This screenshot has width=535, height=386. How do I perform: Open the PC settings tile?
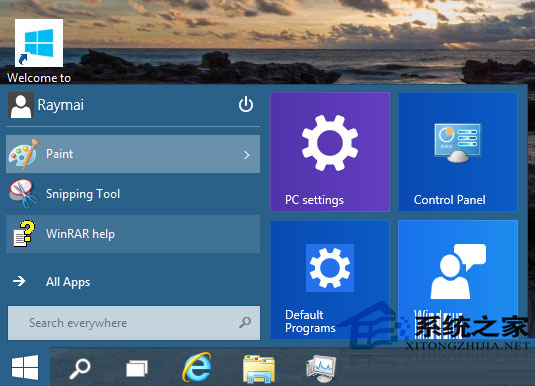(x=330, y=152)
